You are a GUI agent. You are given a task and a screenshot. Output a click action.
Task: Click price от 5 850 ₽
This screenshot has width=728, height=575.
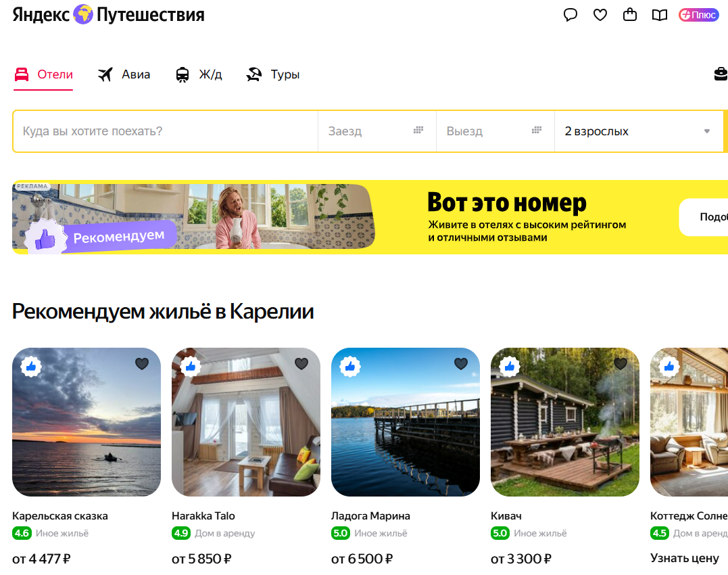click(x=201, y=559)
